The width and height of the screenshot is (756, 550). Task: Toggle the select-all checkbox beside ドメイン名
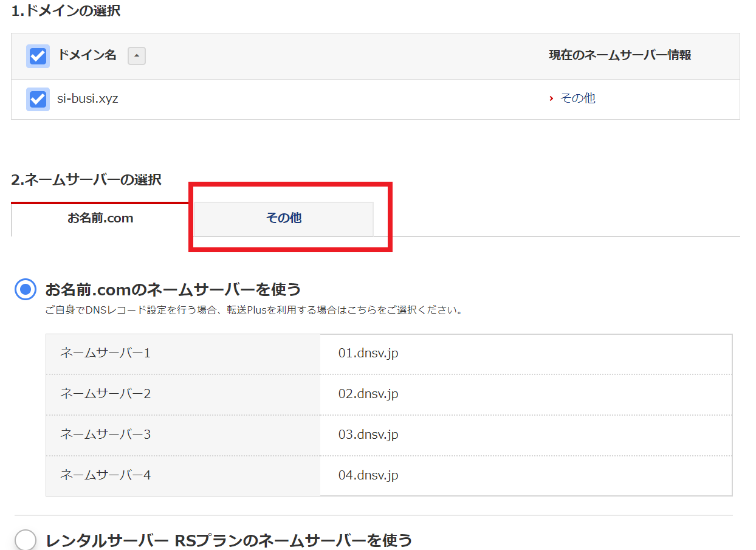pyautogui.click(x=38, y=56)
